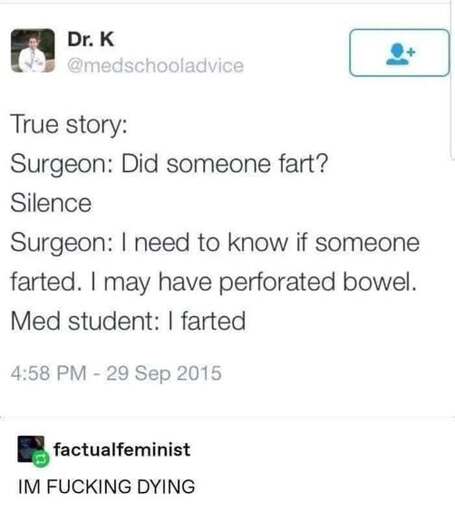455x512 pixels.
Task: Click the follow user icon button
Action: (399, 53)
